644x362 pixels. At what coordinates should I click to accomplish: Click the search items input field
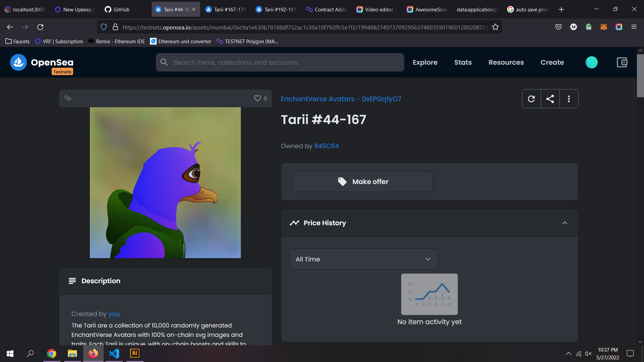coord(280,62)
